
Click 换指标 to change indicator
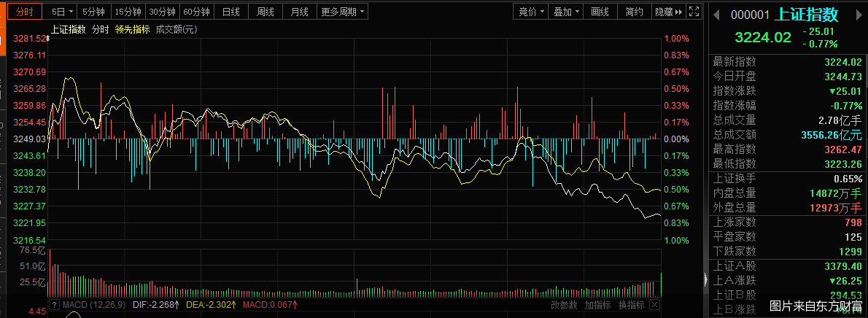632,304
